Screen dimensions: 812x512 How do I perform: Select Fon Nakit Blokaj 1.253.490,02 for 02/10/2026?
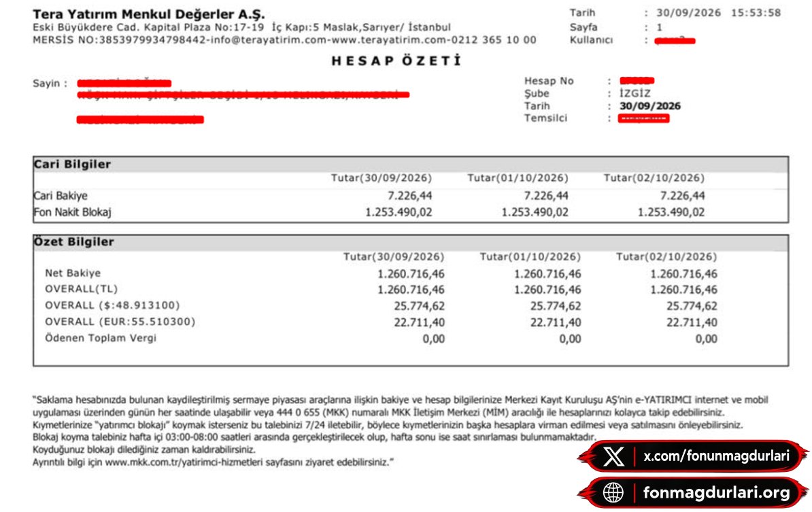671,212
